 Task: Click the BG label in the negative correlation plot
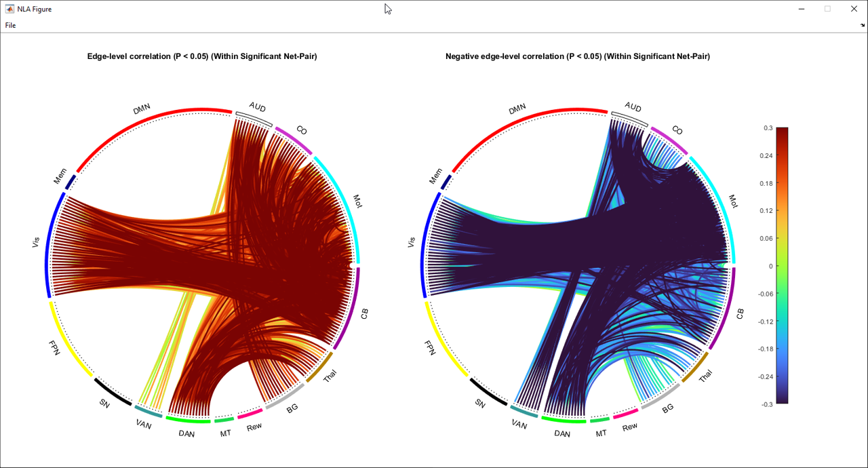coord(668,408)
